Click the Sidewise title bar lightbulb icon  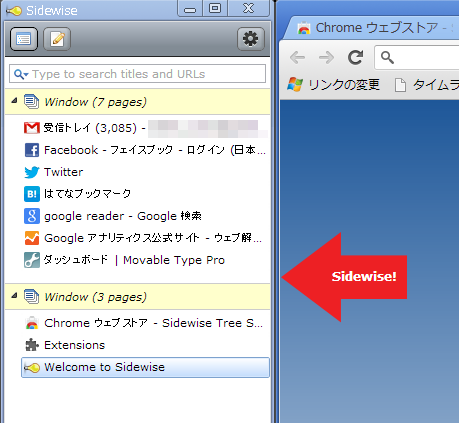(14, 11)
